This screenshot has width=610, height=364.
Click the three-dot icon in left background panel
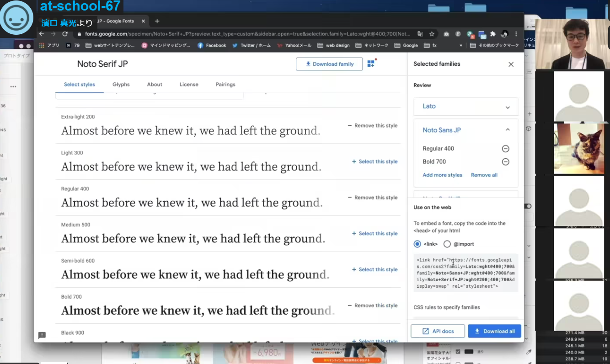pyautogui.click(x=13, y=86)
